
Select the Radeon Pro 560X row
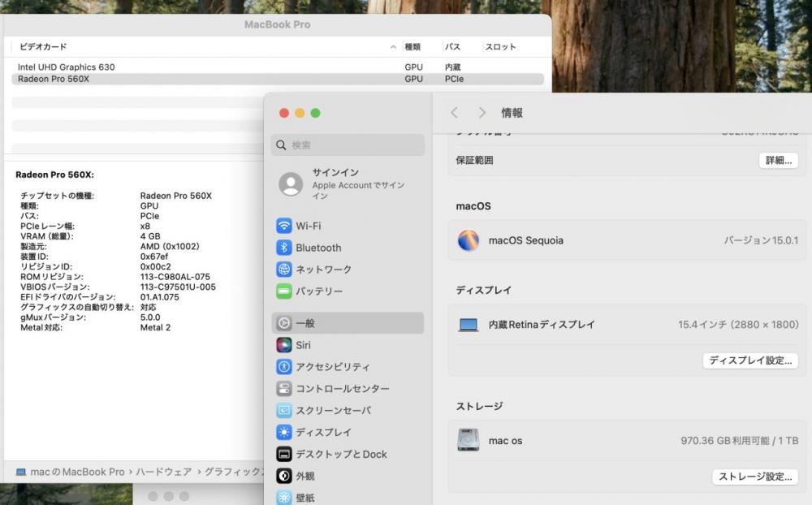pos(278,79)
